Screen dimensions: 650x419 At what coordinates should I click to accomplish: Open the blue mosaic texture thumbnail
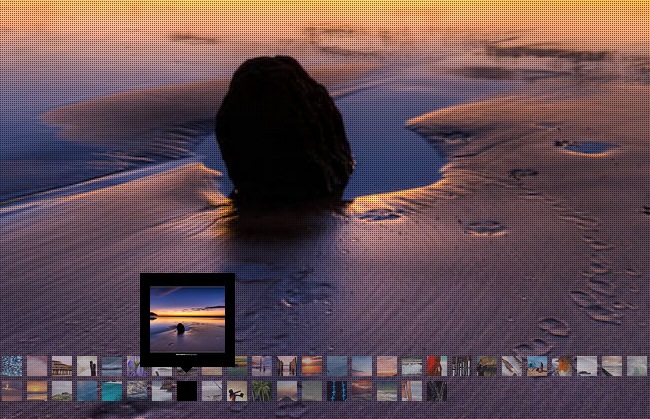click(12, 366)
